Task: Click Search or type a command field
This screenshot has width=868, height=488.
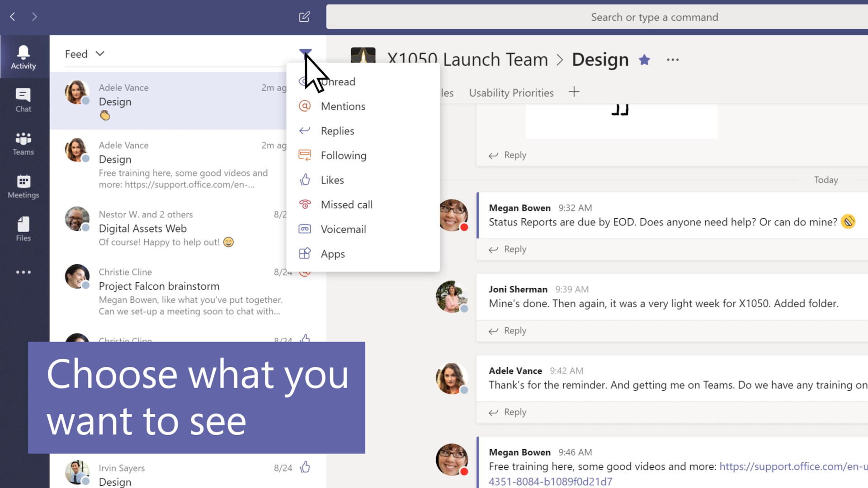Action: 654,17
